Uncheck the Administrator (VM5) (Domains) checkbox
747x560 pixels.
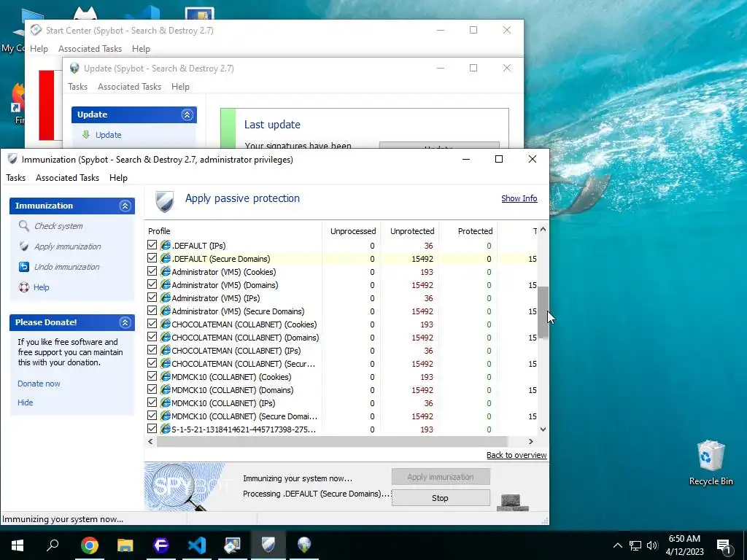(152, 284)
